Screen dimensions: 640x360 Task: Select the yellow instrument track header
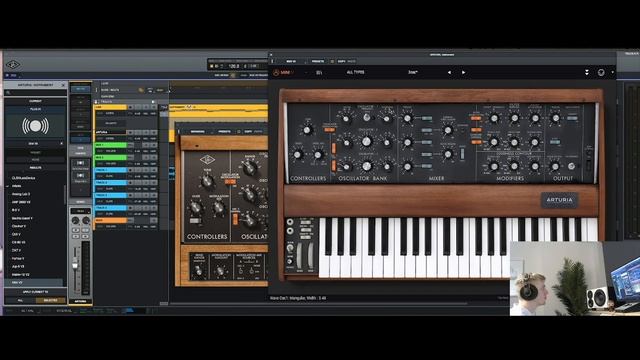tap(111, 107)
